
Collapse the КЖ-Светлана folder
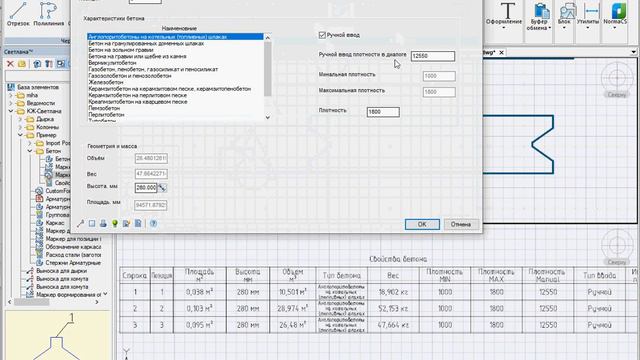[x=11, y=111]
